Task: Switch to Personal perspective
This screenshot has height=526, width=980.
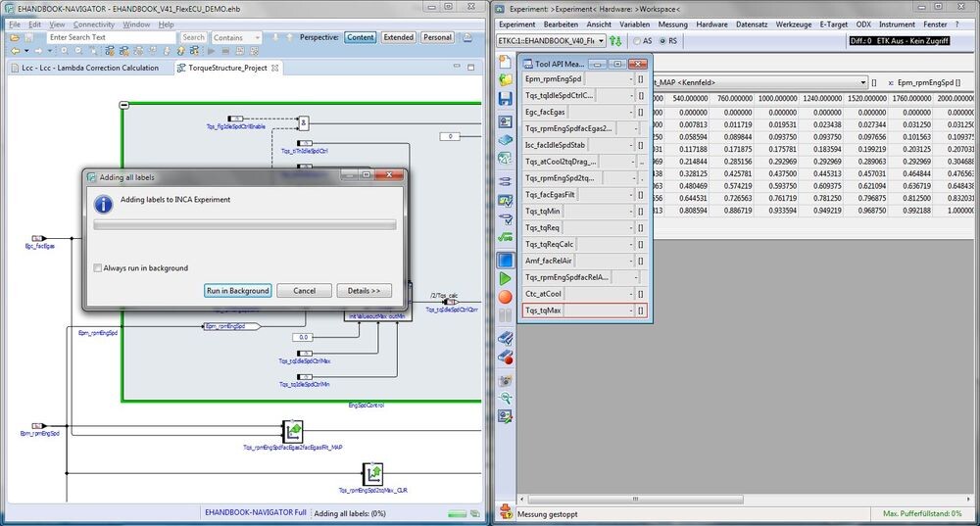Action: [437, 37]
